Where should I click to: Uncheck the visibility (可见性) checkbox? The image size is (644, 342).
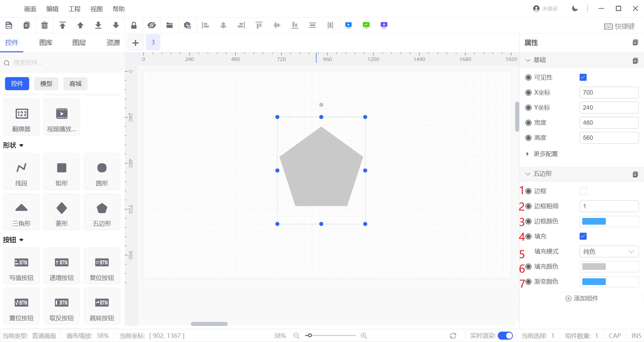point(583,77)
